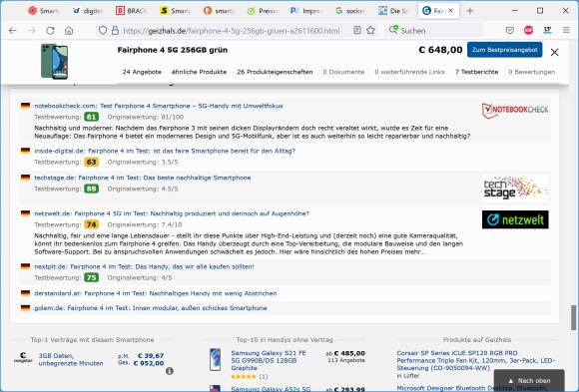
Task: Click the downloads extension icon in toolbar
Action: coord(547,30)
